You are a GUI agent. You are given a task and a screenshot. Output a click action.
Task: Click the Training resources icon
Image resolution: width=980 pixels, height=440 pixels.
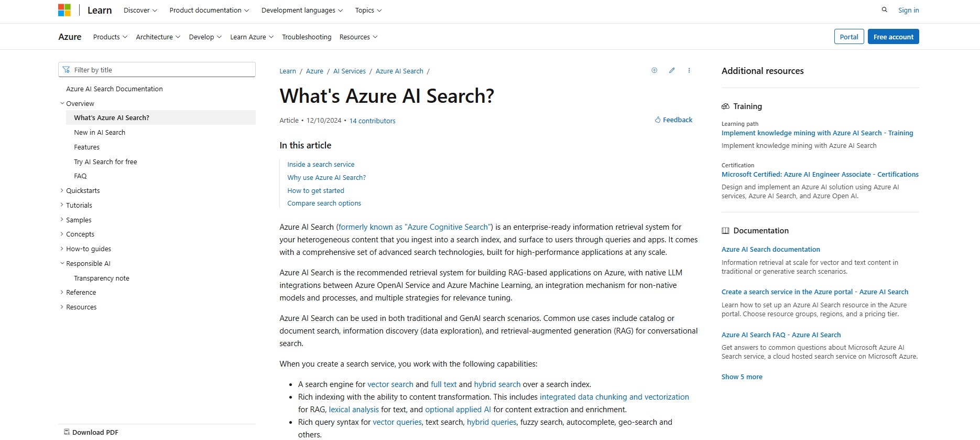click(726, 106)
